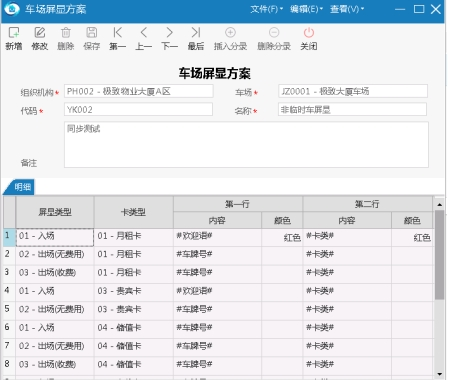Click the 删除 (Delete) trash icon

66,33
